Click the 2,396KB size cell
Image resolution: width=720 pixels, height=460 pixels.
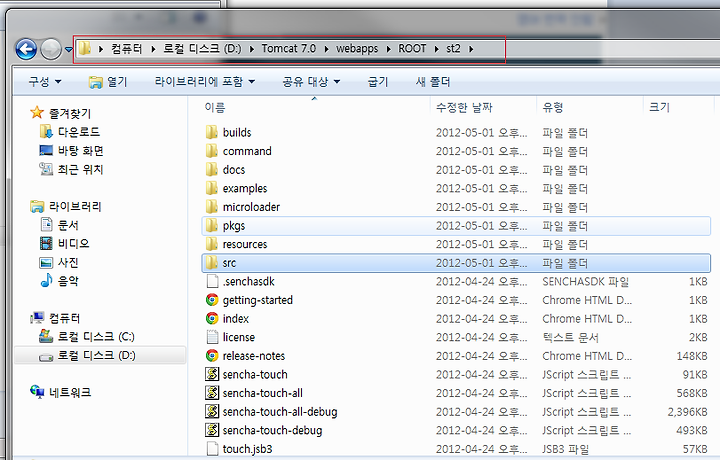[687, 412]
